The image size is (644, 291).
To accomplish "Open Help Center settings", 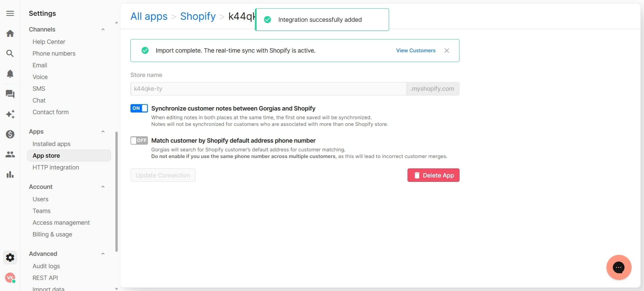I will [x=49, y=42].
